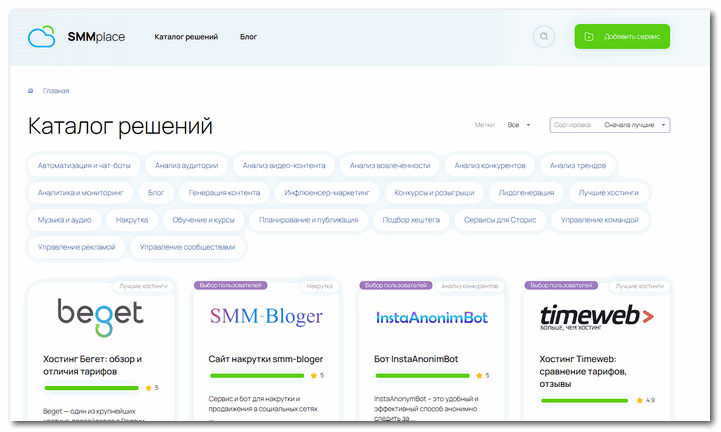Click the InstaAnonimBot logo thumbnail
This screenshot has height=432, width=721.
pyautogui.click(x=432, y=317)
